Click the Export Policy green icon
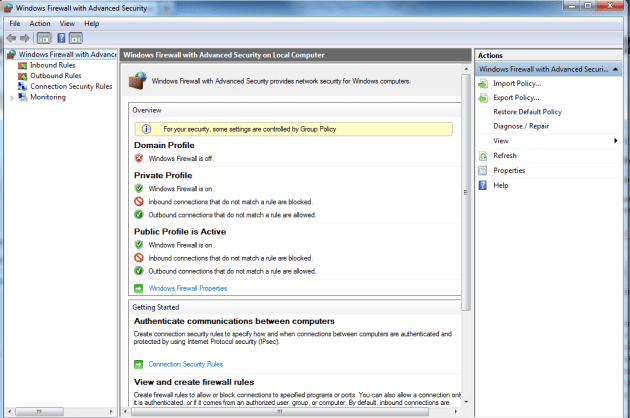This screenshot has height=418, width=630. [x=483, y=98]
